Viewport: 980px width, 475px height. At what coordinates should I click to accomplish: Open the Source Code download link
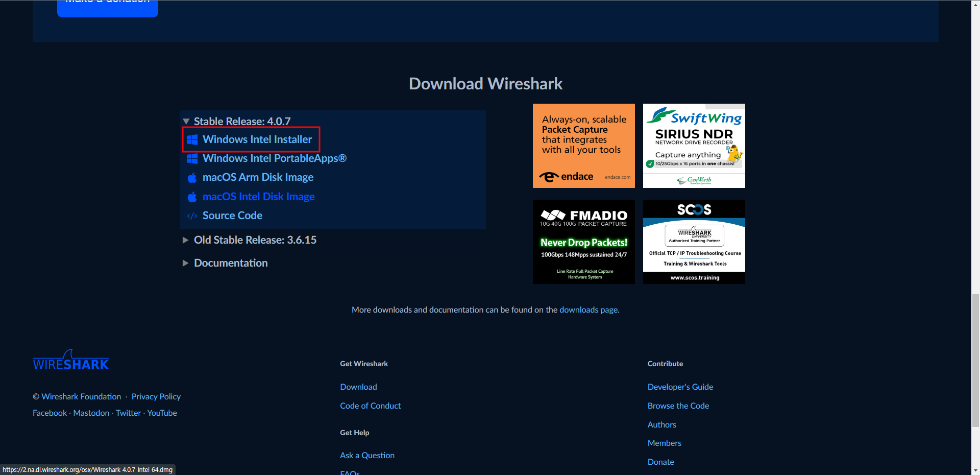[232, 216]
